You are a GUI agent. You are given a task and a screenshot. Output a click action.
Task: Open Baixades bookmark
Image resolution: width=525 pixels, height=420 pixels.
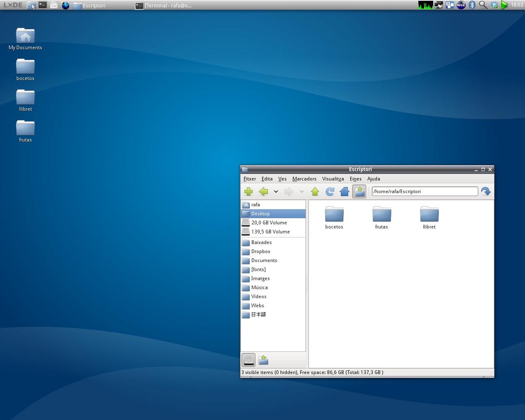(x=273, y=242)
